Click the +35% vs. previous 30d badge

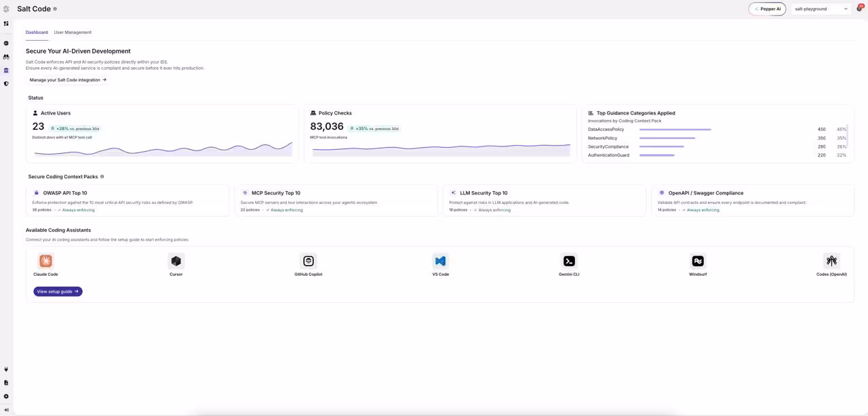point(374,129)
